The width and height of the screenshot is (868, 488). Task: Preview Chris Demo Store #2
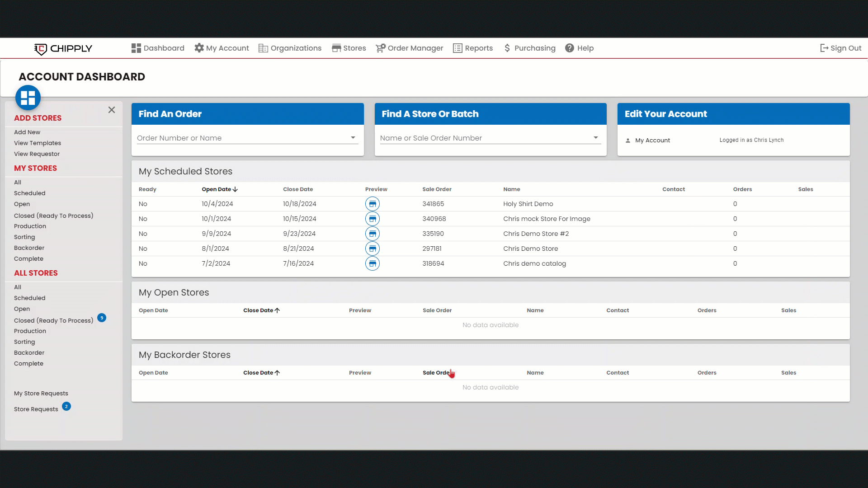[372, 234]
